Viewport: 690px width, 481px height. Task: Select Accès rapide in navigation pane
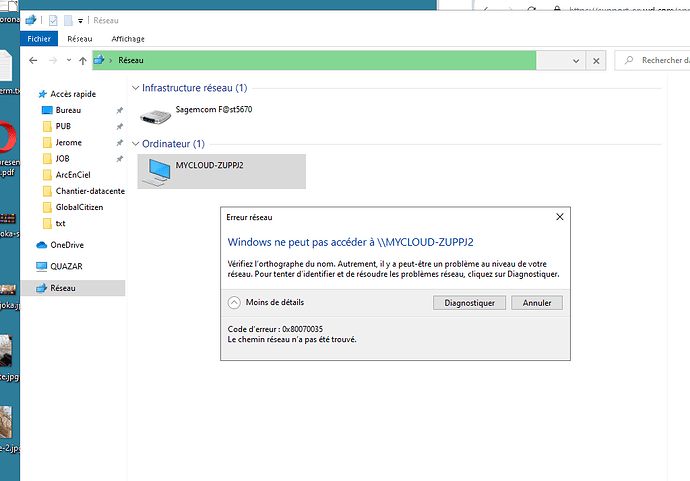point(73,94)
